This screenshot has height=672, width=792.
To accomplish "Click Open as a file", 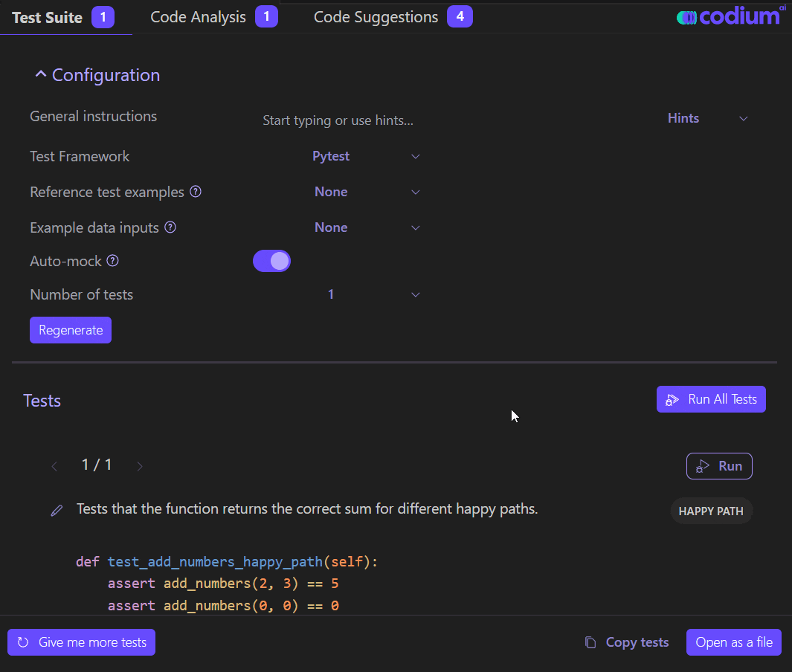I will pos(733,642).
